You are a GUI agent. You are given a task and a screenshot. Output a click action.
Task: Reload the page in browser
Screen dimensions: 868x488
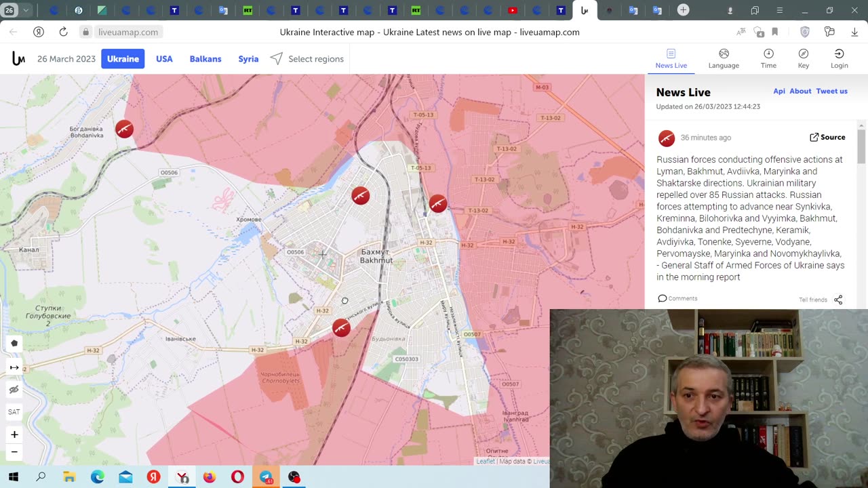click(x=63, y=32)
